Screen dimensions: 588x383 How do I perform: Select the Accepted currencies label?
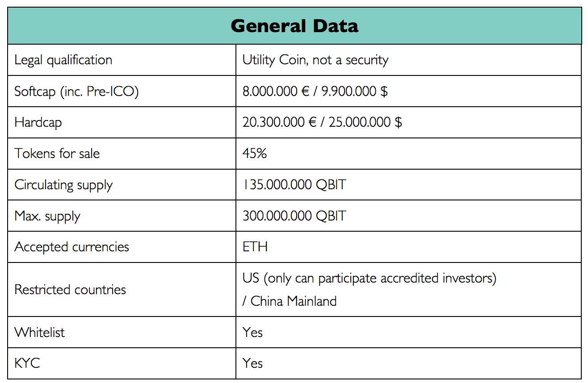point(72,247)
